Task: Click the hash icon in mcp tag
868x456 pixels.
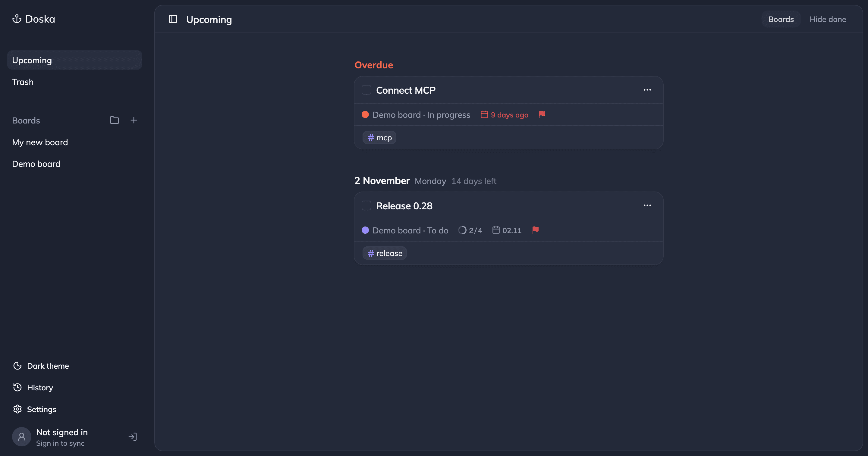Action: (371, 137)
